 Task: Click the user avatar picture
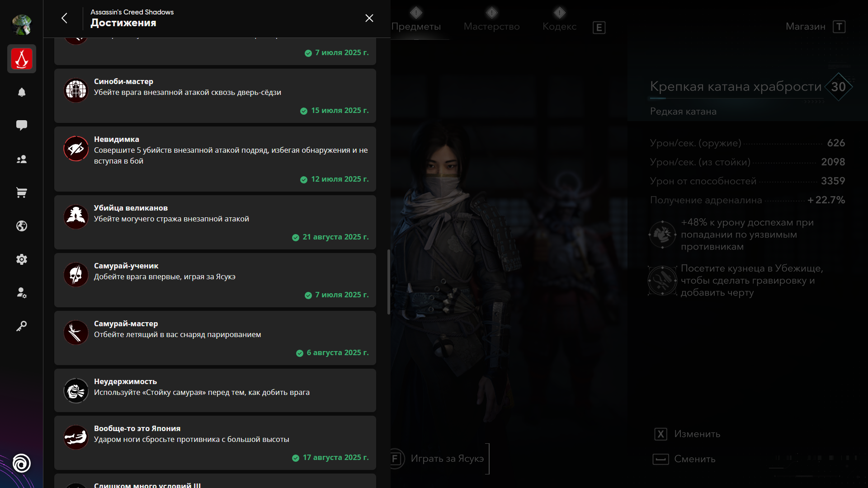click(22, 24)
